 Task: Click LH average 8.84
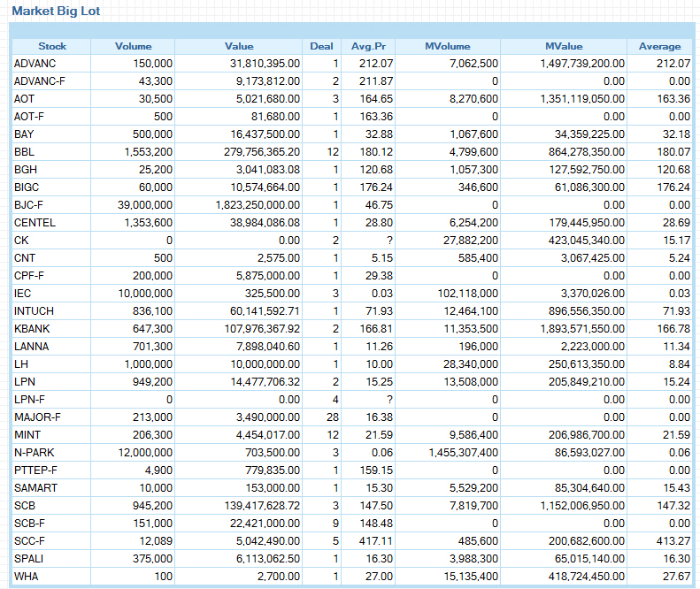pos(680,364)
